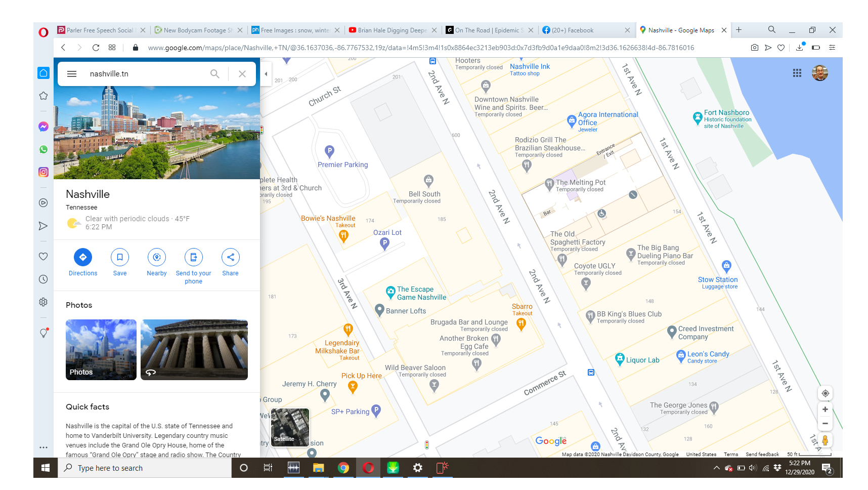Zoom out on the map
This screenshot has height=490, width=868.
click(x=825, y=424)
